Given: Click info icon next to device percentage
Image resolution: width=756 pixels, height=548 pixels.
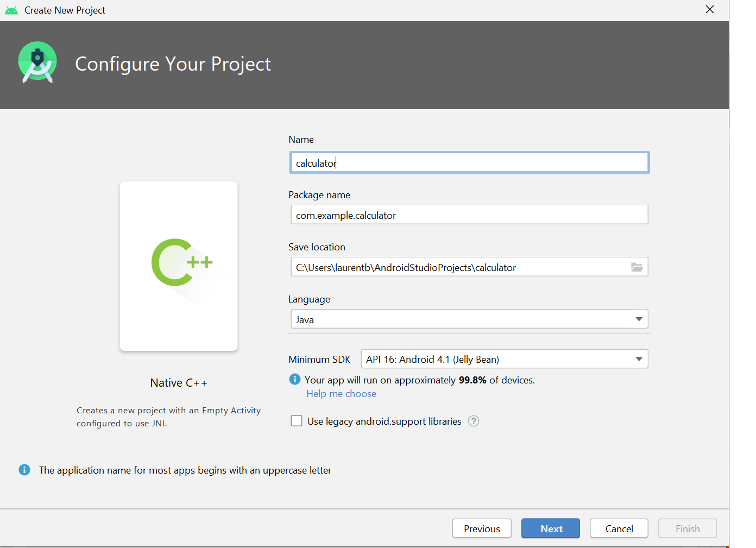Looking at the screenshot, I should (295, 379).
